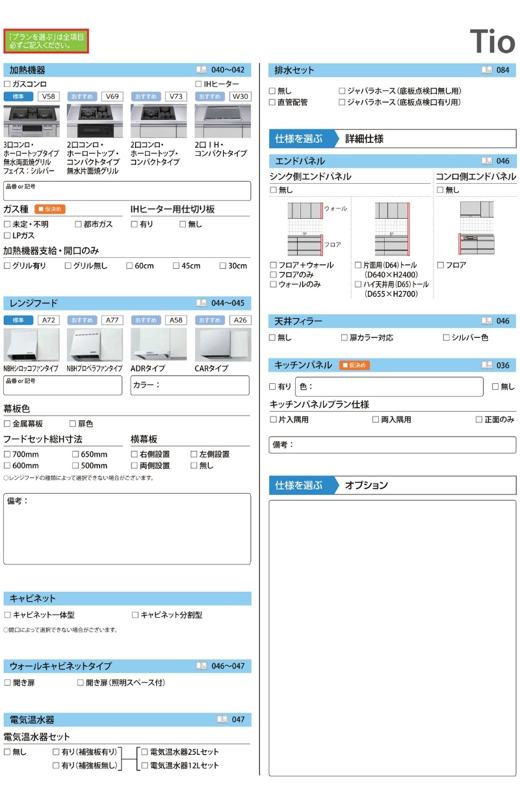Viewport: 520px width, 812px height.
Task: Check 有り（補強板有り） water heater option
Action: click(56, 752)
